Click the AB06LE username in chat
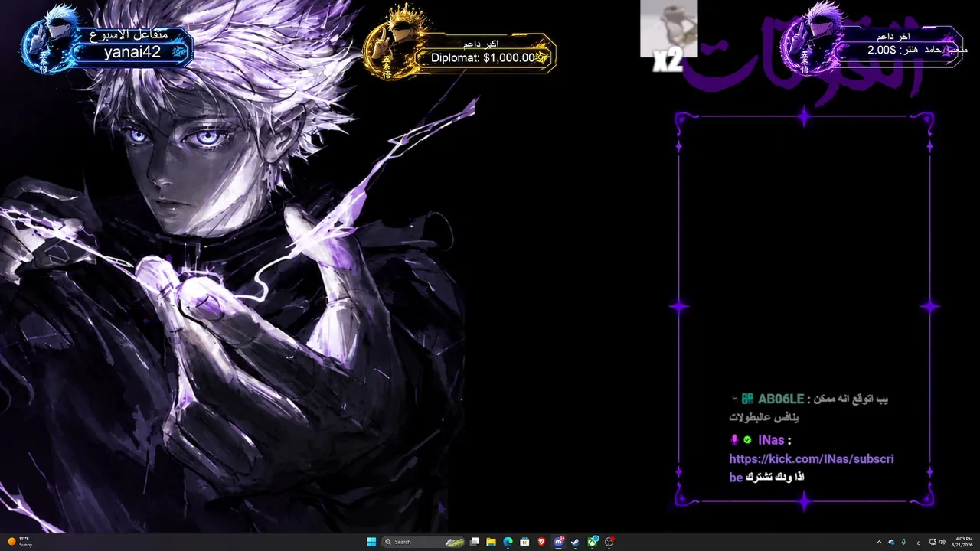This screenshot has height=551, width=980. pos(781,399)
